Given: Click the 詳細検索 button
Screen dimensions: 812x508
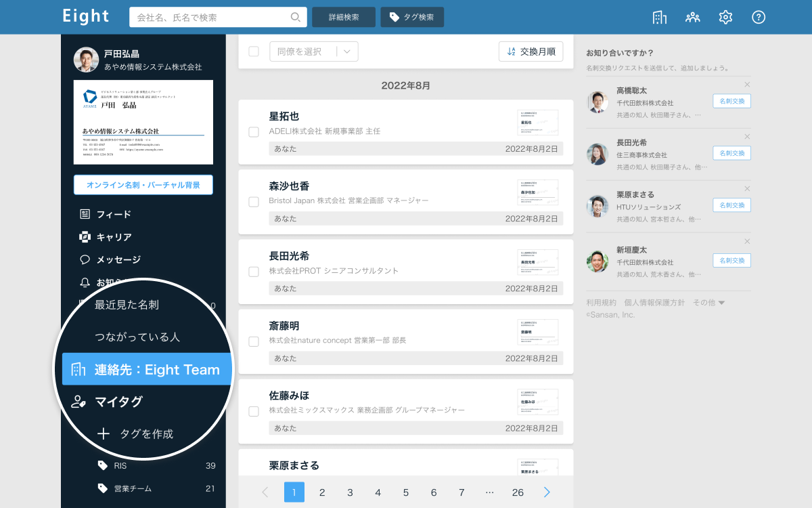Looking at the screenshot, I should [x=344, y=17].
